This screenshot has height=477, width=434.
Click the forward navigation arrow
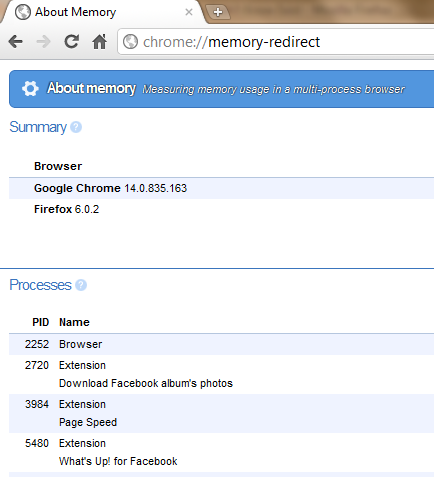click(43, 42)
